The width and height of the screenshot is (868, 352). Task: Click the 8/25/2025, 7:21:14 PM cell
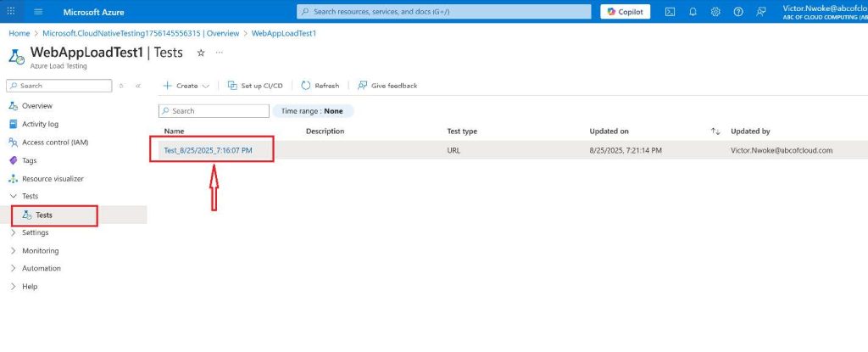point(626,150)
